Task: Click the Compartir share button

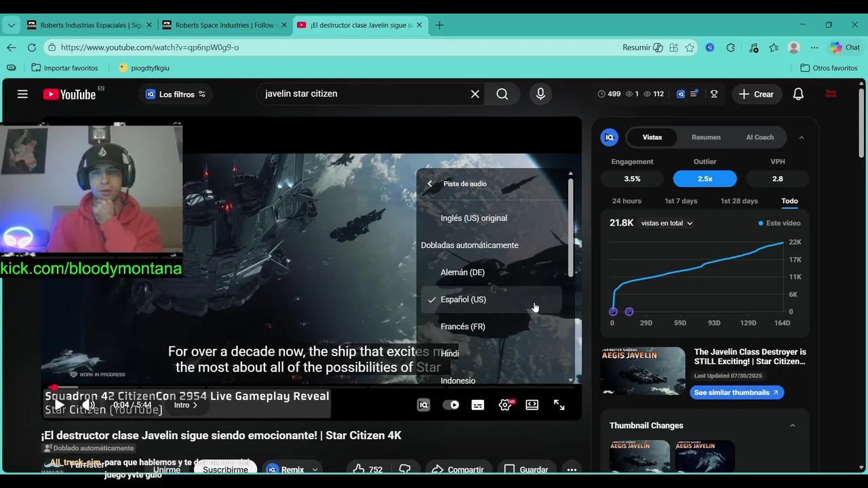Action: pos(458,469)
